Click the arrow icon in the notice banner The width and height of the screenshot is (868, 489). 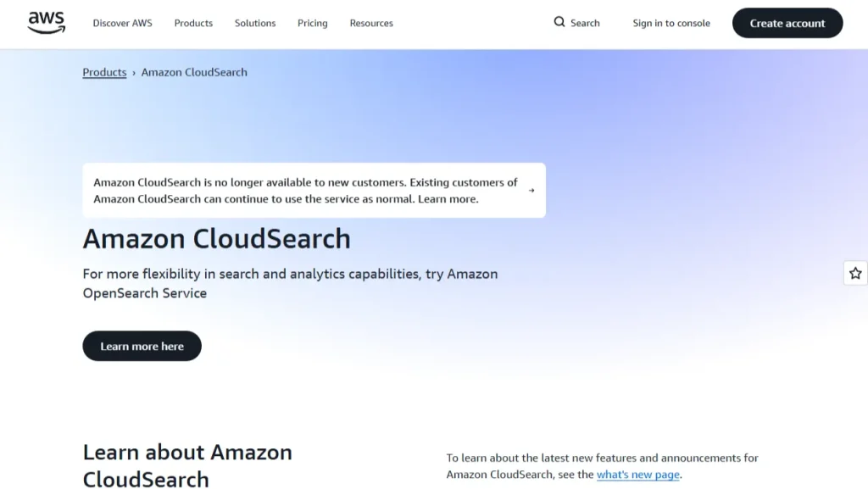click(x=531, y=191)
